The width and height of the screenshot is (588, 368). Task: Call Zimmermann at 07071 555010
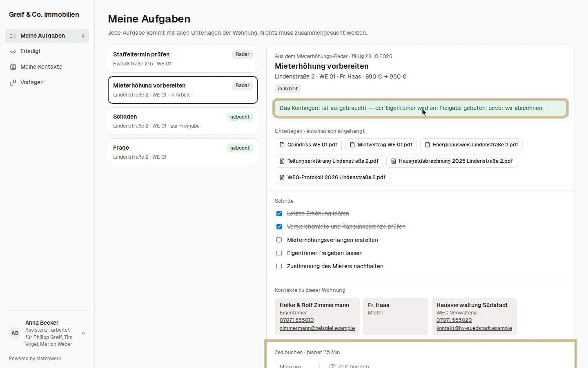coord(297,320)
